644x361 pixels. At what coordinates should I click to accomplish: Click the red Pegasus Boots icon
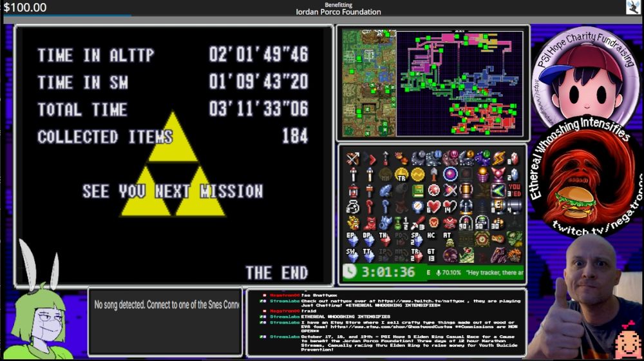click(370, 224)
